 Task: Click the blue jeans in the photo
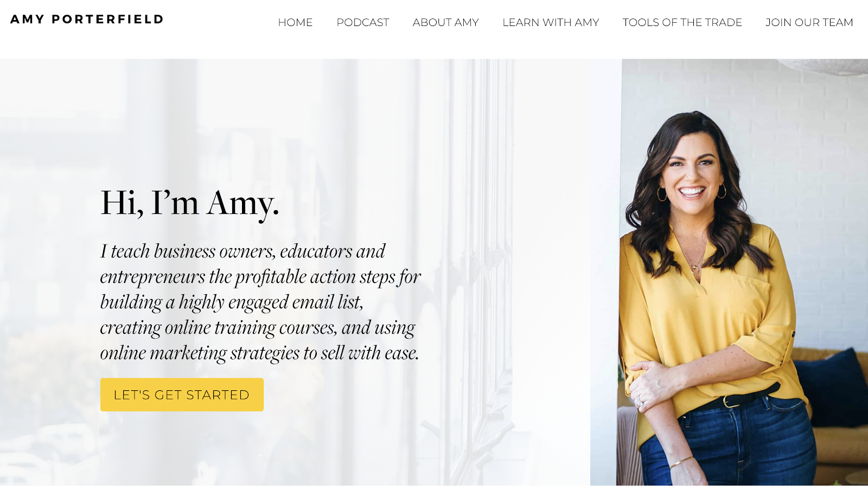pos(743,444)
